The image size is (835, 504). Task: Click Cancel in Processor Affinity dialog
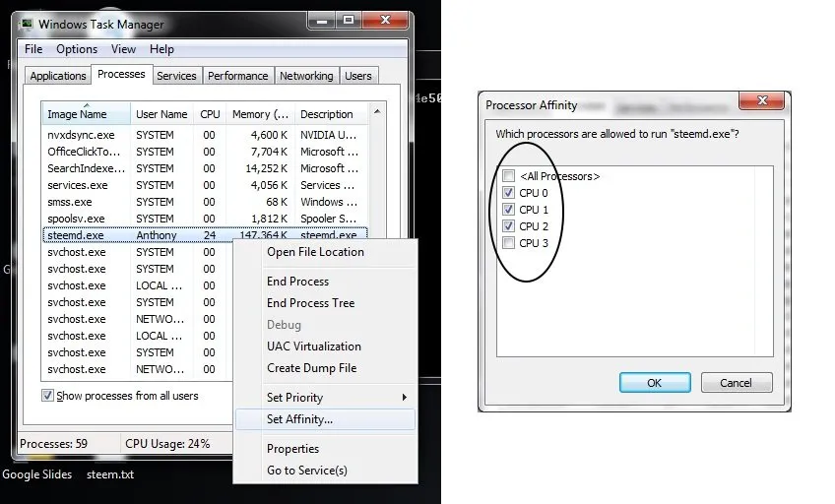pyautogui.click(x=736, y=383)
